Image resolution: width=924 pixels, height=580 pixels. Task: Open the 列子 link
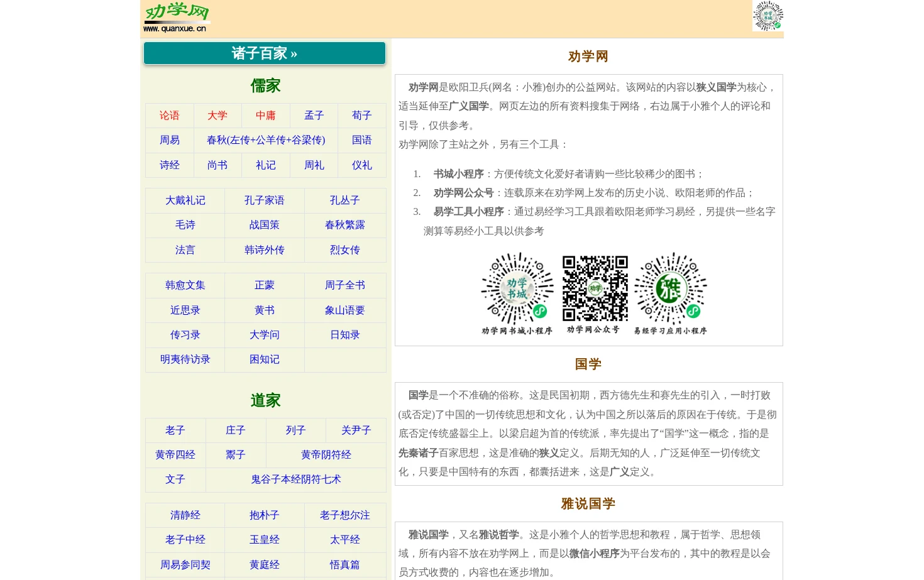point(296,430)
